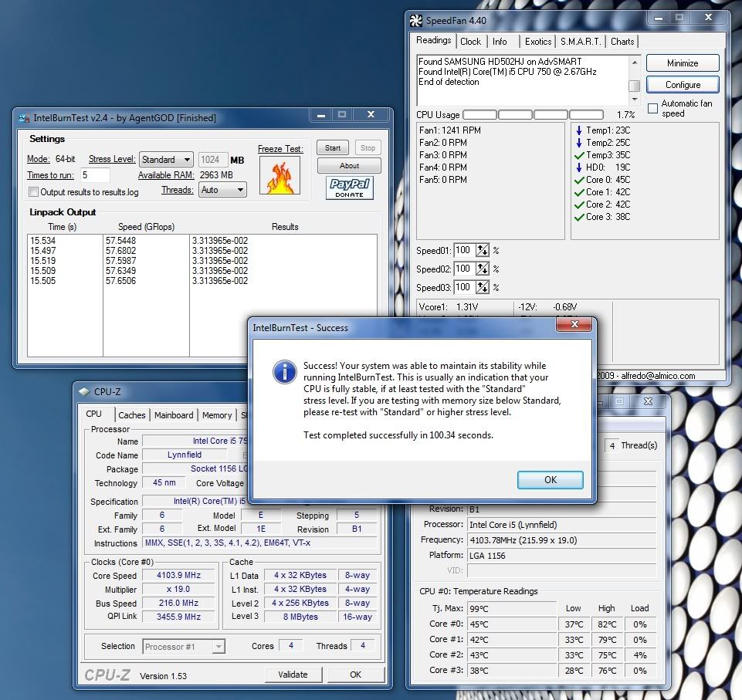Click the IntelBurnTest About button
This screenshot has height=700, width=742.
point(349,165)
